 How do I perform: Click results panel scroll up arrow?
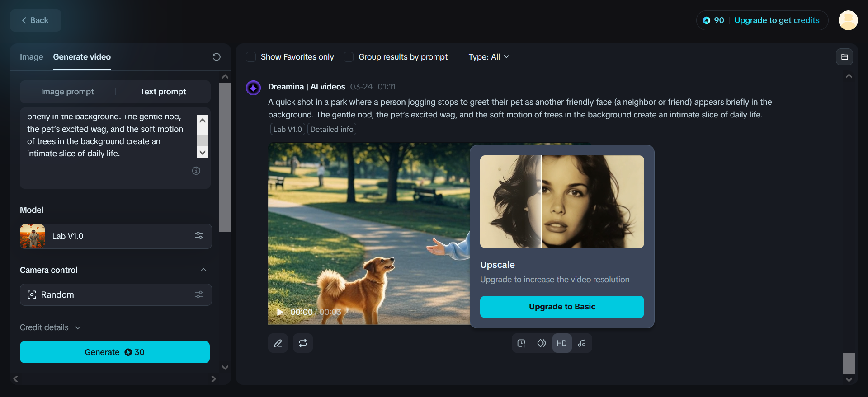[x=849, y=76]
